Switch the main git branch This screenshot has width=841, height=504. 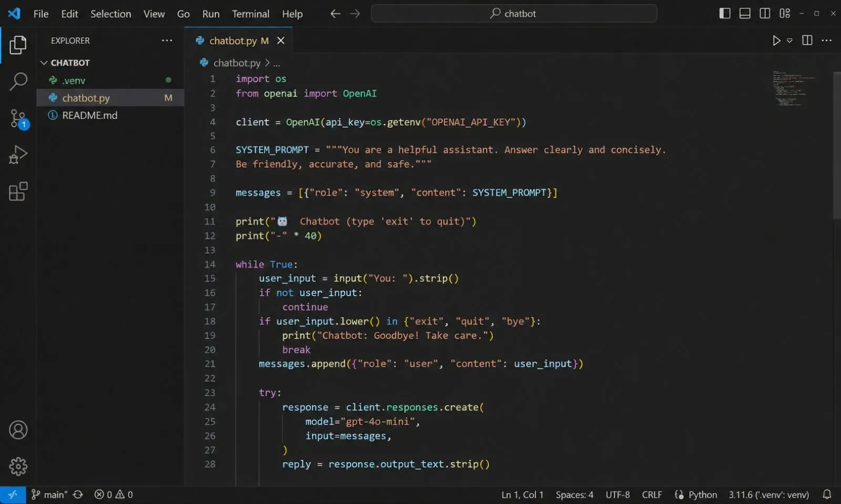(49, 495)
